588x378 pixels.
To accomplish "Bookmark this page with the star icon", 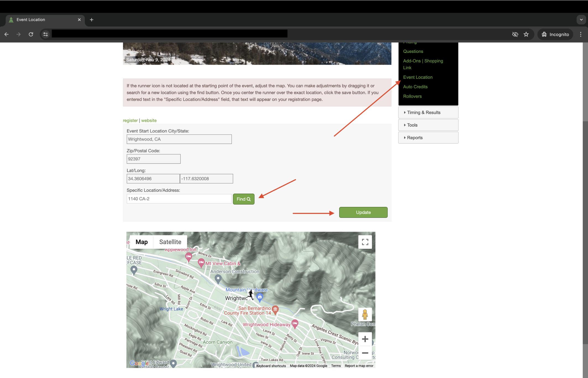I will pyautogui.click(x=526, y=34).
